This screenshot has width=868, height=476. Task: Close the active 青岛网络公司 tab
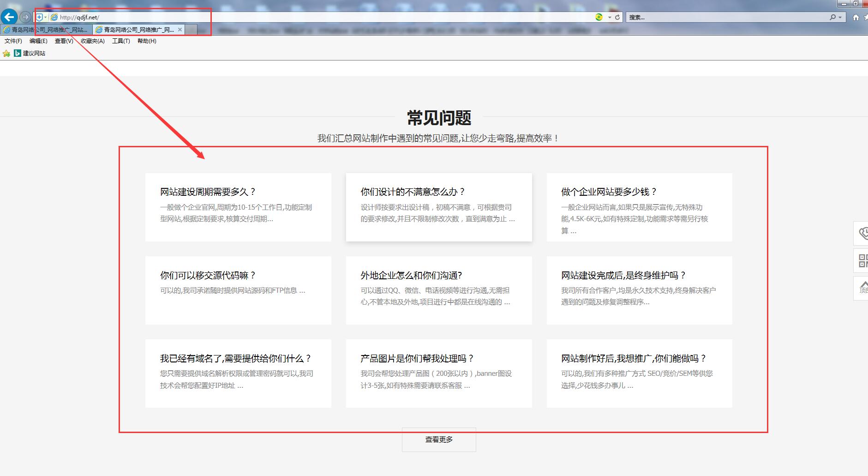tap(180, 30)
